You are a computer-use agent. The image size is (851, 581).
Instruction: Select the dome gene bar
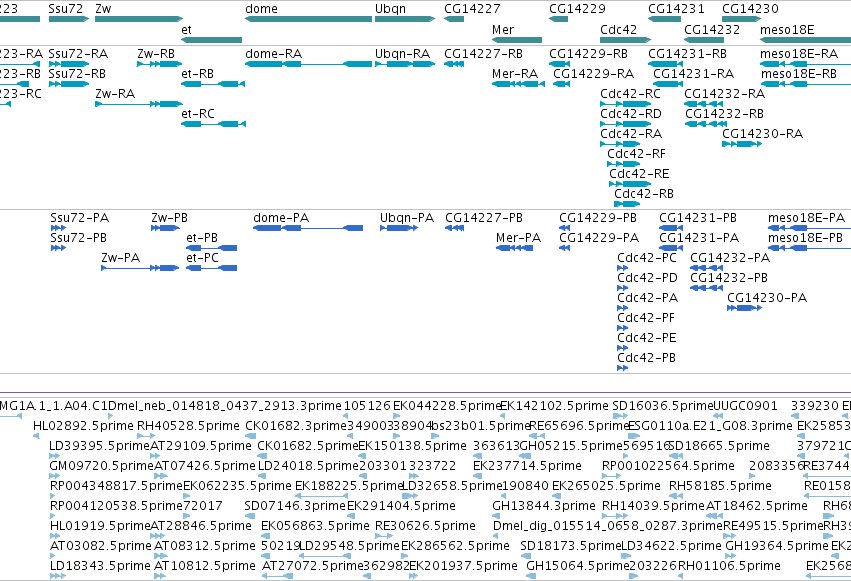pos(308,19)
